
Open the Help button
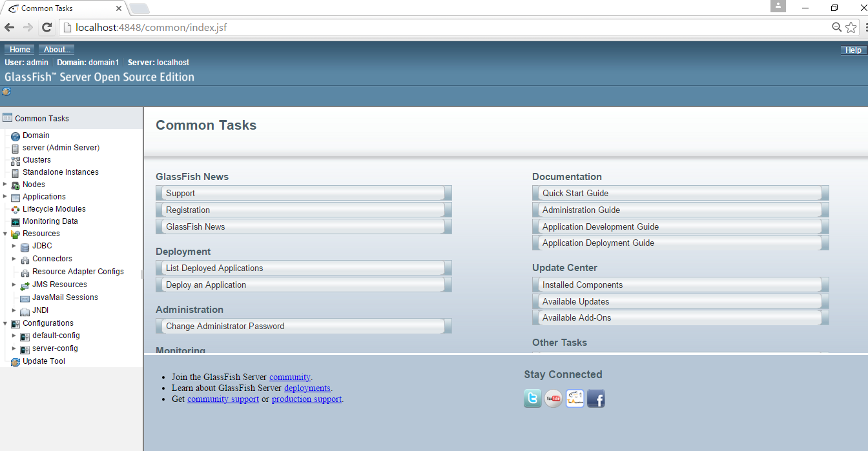click(x=853, y=50)
